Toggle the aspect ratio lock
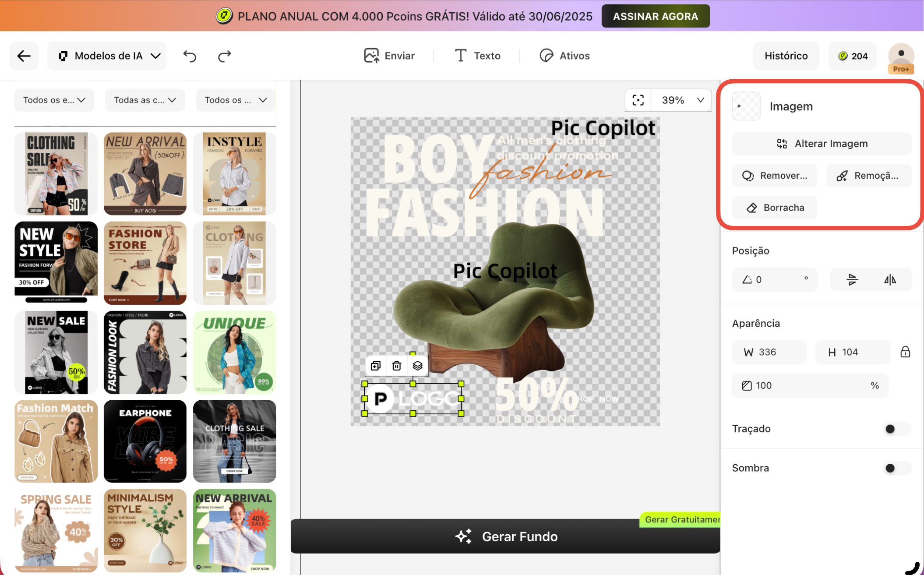The width and height of the screenshot is (924, 575). pos(905,352)
